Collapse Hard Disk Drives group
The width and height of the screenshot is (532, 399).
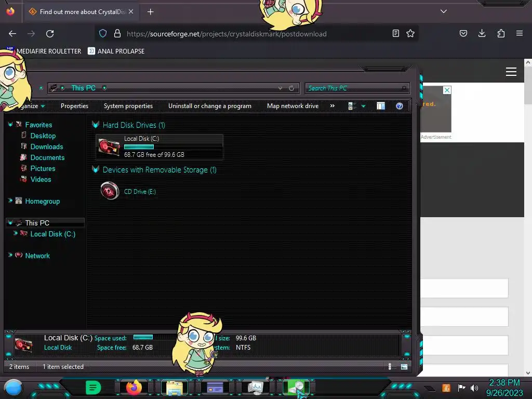click(96, 125)
